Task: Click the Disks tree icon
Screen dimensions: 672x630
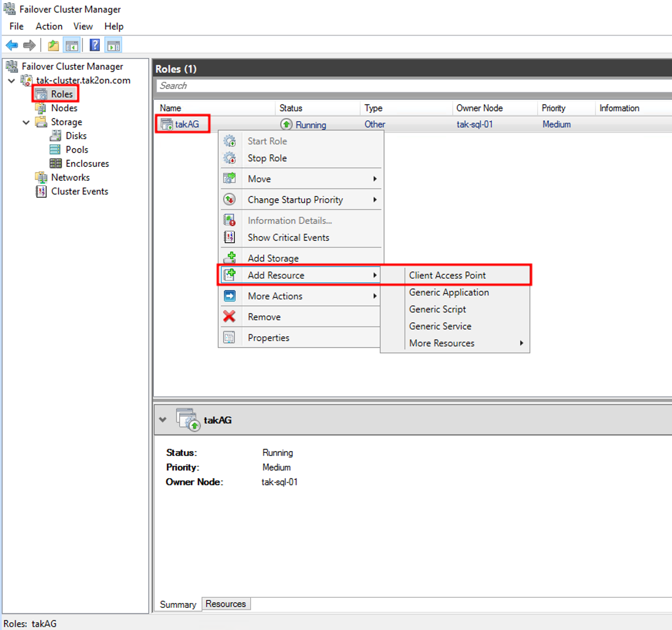Action: point(56,136)
